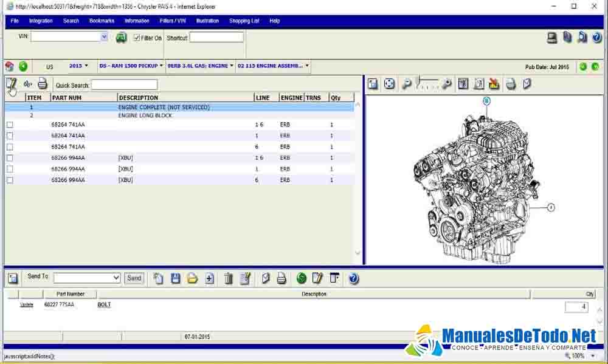
Task: Open the File menu
Action: (15, 21)
